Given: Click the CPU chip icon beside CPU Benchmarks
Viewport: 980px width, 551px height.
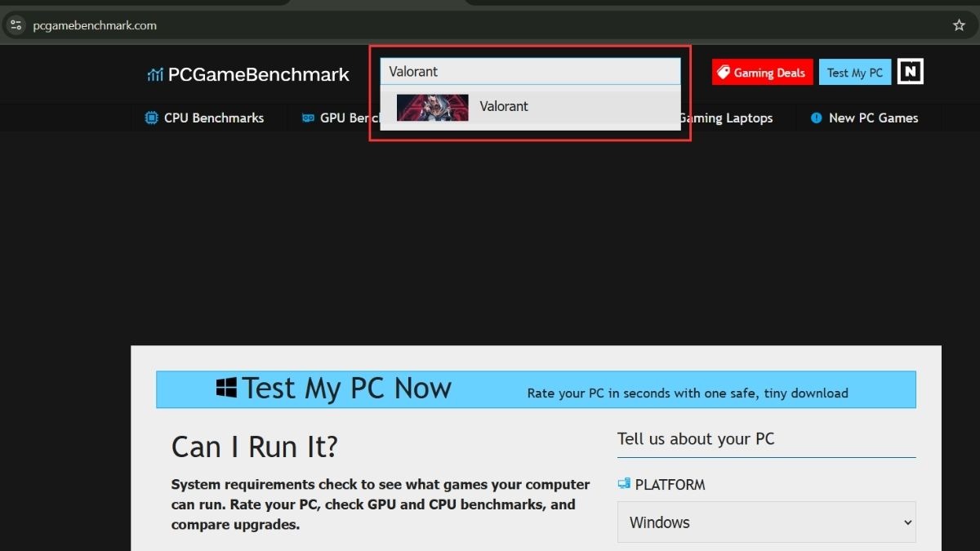Looking at the screenshot, I should [151, 118].
